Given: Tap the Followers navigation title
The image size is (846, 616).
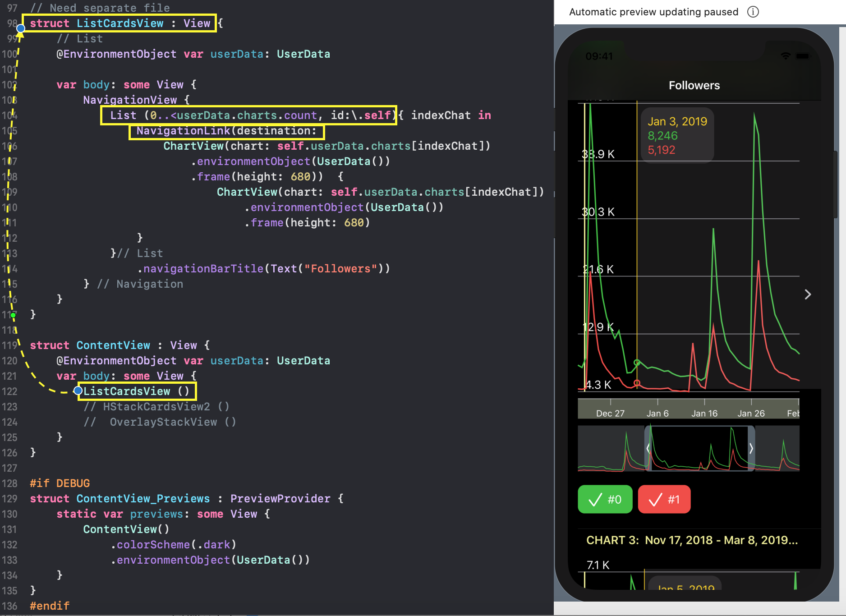Looking at the screenshot, I should click(694, 85).
